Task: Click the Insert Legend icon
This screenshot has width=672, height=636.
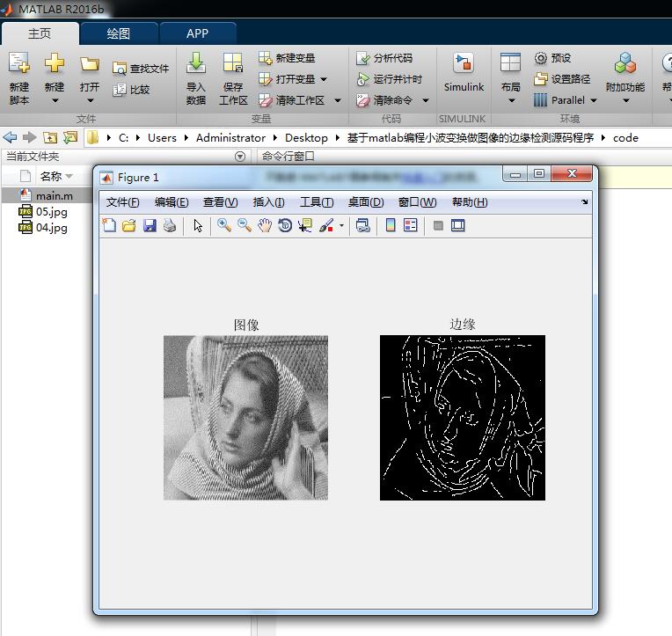Action: point(411,225)
